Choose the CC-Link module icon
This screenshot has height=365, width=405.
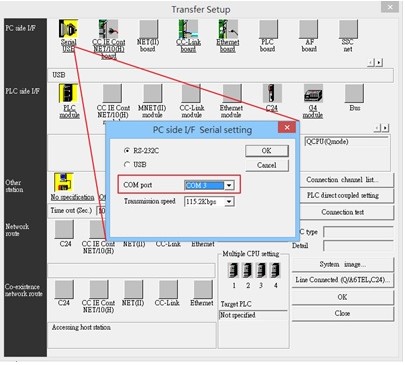191,93
